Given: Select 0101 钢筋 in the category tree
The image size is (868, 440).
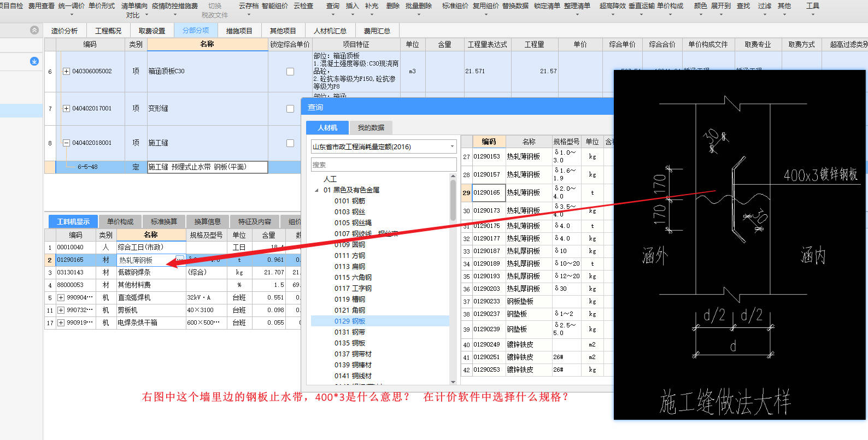Looking at the screenshot, I should point(350,201).
